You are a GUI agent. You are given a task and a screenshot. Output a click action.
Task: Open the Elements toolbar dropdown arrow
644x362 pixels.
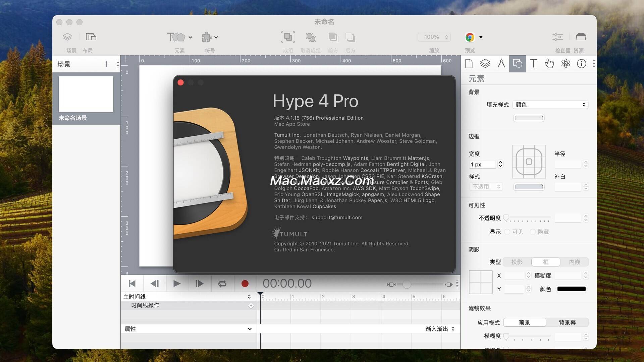[x=190, y=37]
